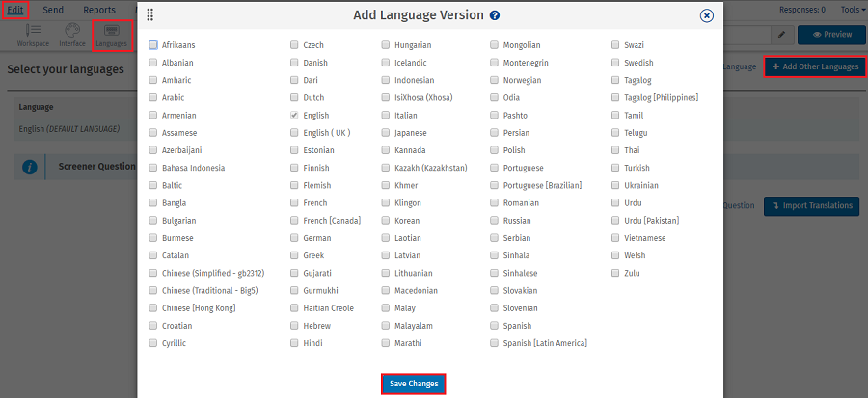
Task: Open the Edit menu
Action: (x=15, y=10)
